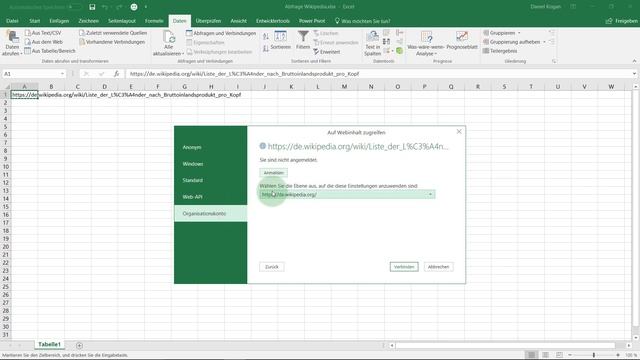The height and width of the screenshot is (360, 640).
Task: Switch to Start ribbon tab
Action: pos(35,21)
